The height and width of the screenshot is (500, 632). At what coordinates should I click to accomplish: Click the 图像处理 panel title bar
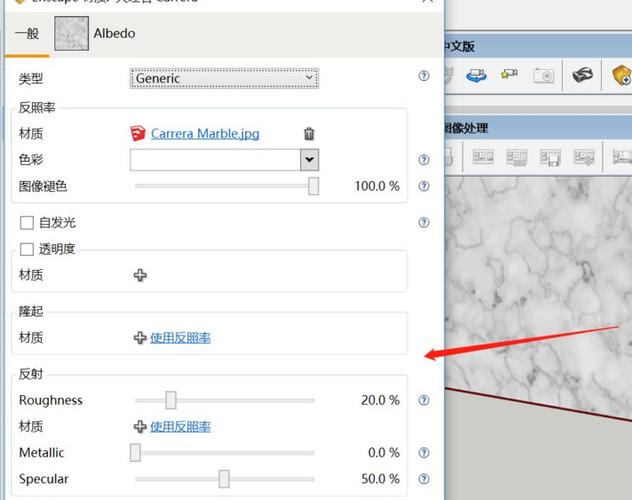pos(538,128)
